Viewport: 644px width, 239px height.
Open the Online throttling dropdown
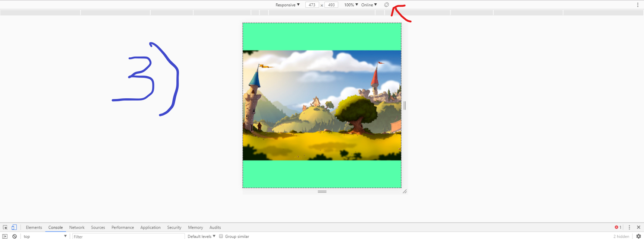pos(369,5)
